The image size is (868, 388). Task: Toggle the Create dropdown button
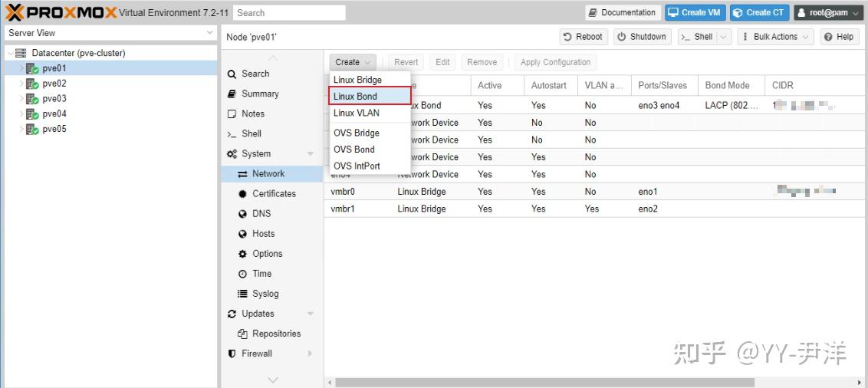coord(353,62)
